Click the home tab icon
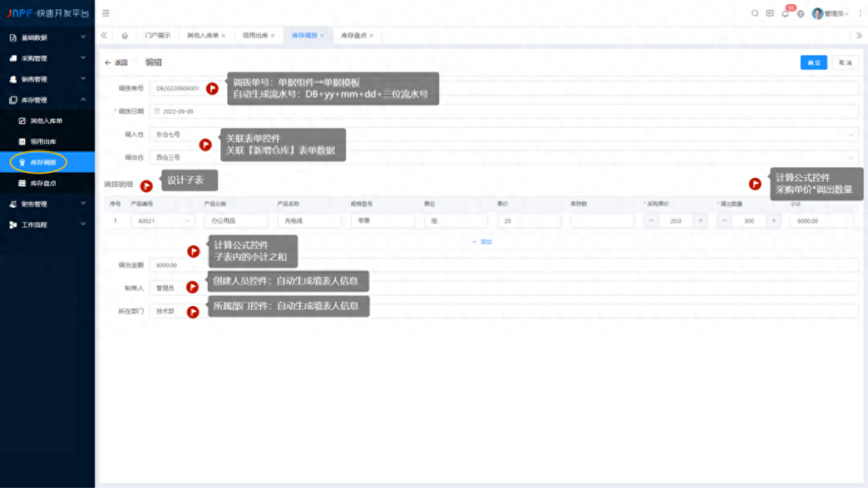 tap(125, 36)
